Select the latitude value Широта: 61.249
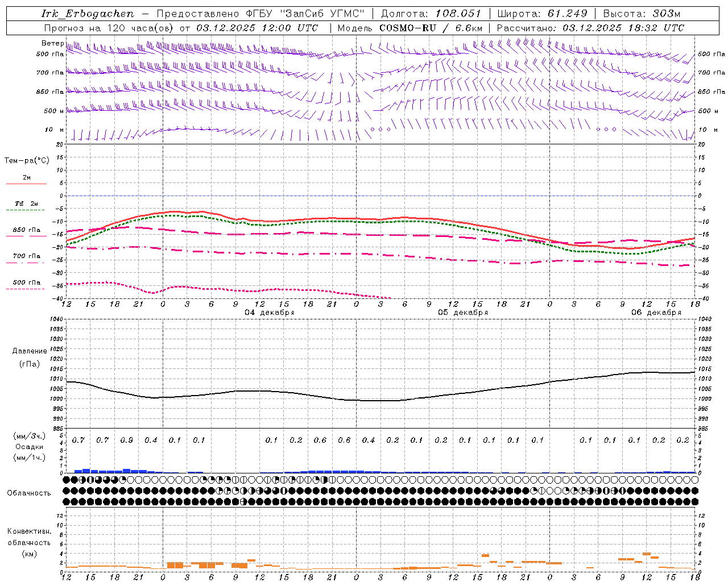The image size is (728, 582). [x=542, y=14]
